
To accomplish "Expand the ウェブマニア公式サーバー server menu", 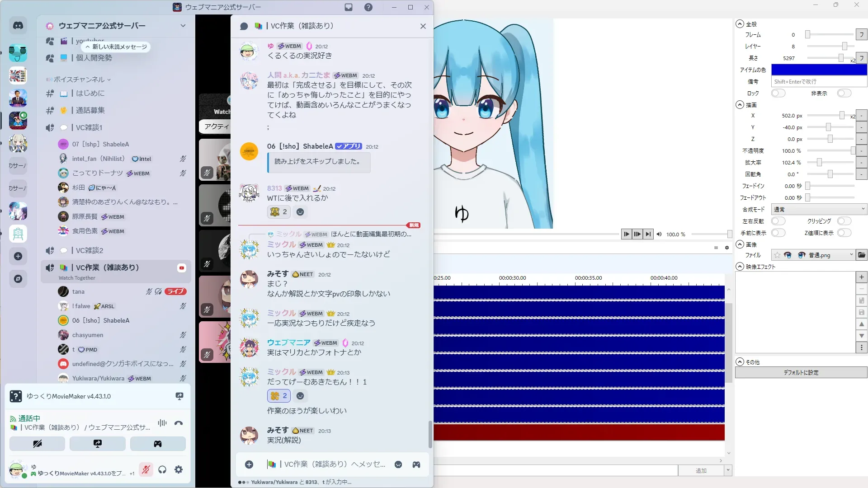I will pyautogui.click(x=183, y=26).
